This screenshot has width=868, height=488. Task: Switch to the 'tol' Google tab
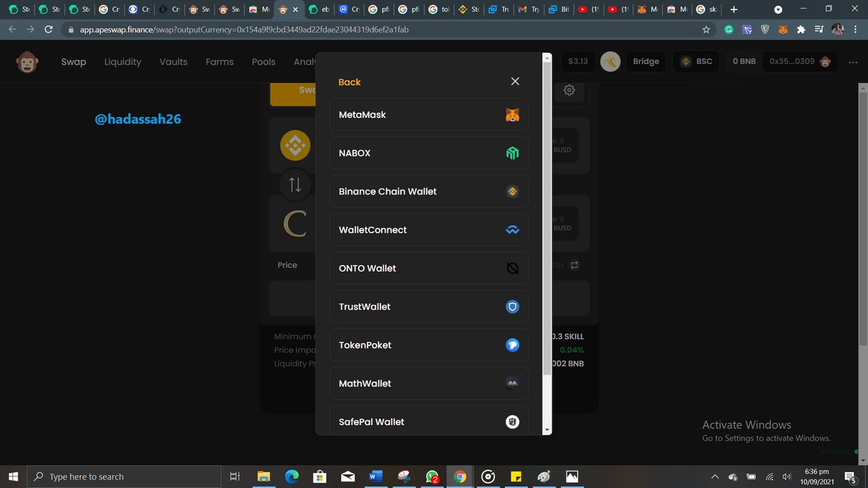tap(439, 9)
